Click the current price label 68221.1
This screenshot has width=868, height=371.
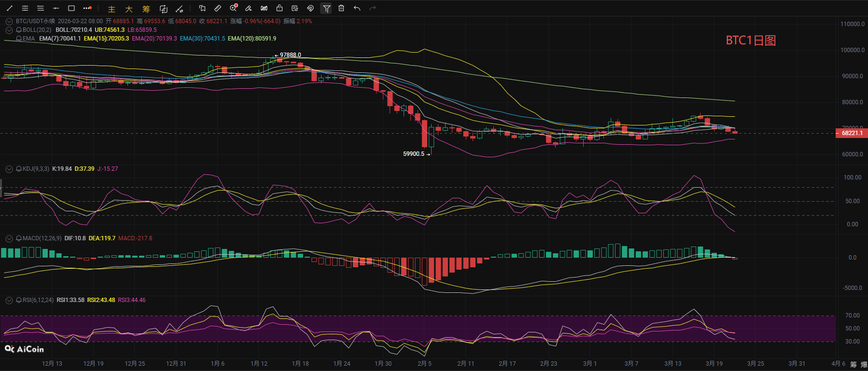tap(852, 133)
